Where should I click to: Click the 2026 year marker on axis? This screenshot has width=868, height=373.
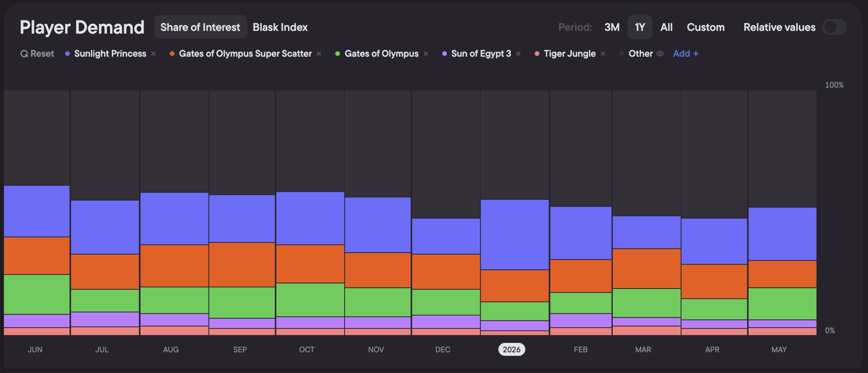pos(512,349)
